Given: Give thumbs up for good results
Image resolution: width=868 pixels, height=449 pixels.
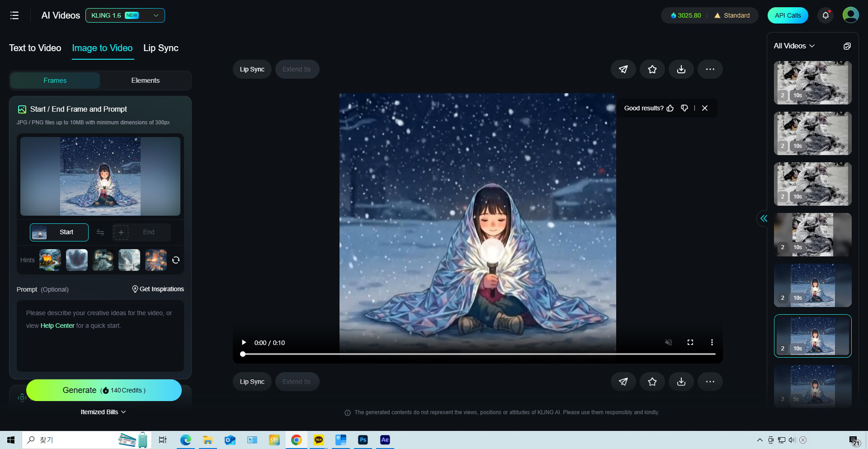Looking at the screenshot, I should click(670, 108).
